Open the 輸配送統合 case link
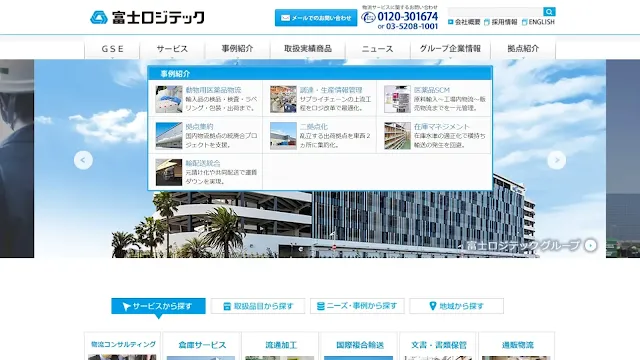Image resolution: width=640 pixels, height=360 pixels. (x=203, y=163)
